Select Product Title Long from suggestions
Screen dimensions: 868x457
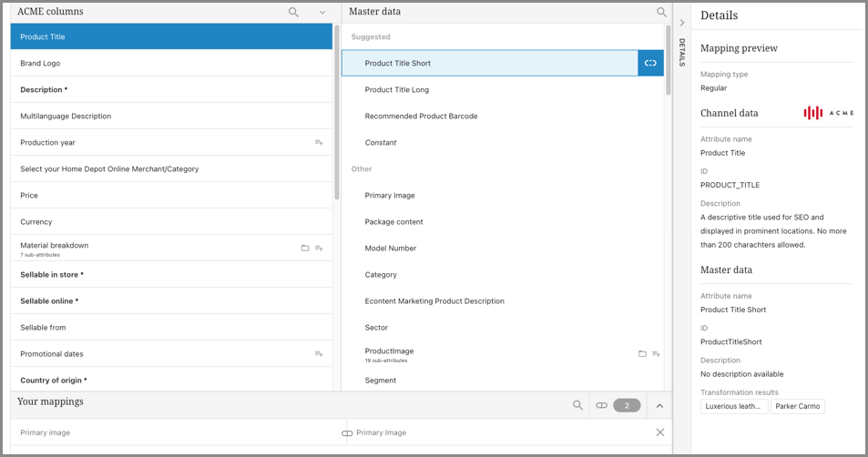pyautogui.click(x=397, y=89)
